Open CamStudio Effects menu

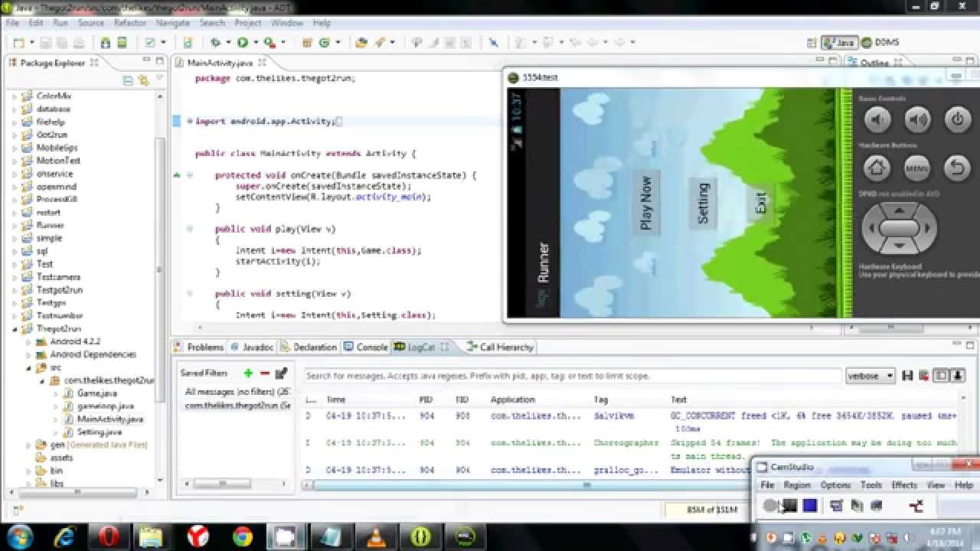coord(903,485)
